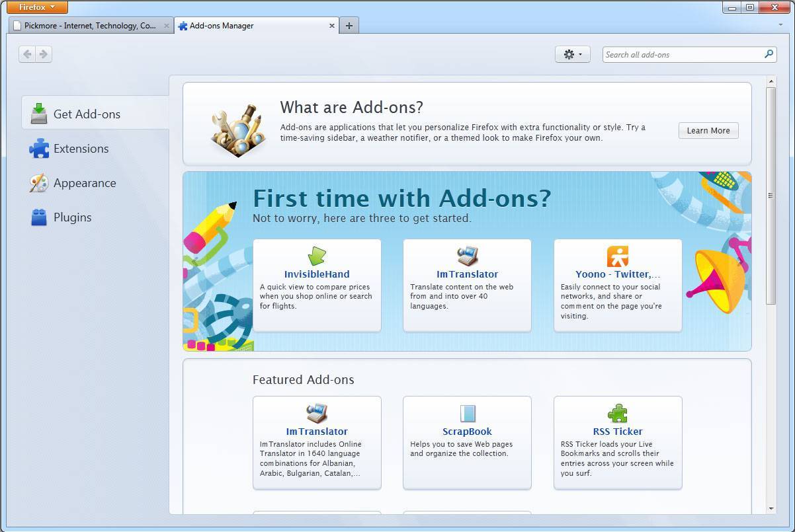The width and height of the screenshot is (795, 532).
Task: Click the back navigation arrow
Action: click(x=27, y=54)
